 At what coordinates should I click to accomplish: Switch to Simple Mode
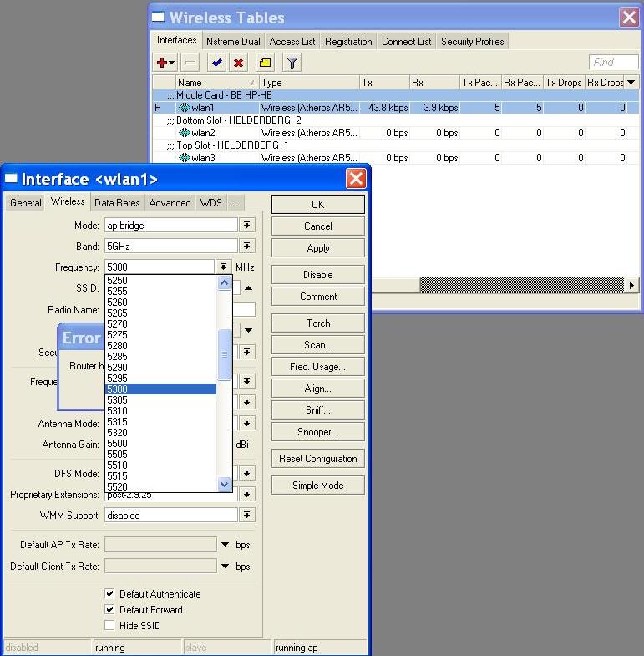317,486
